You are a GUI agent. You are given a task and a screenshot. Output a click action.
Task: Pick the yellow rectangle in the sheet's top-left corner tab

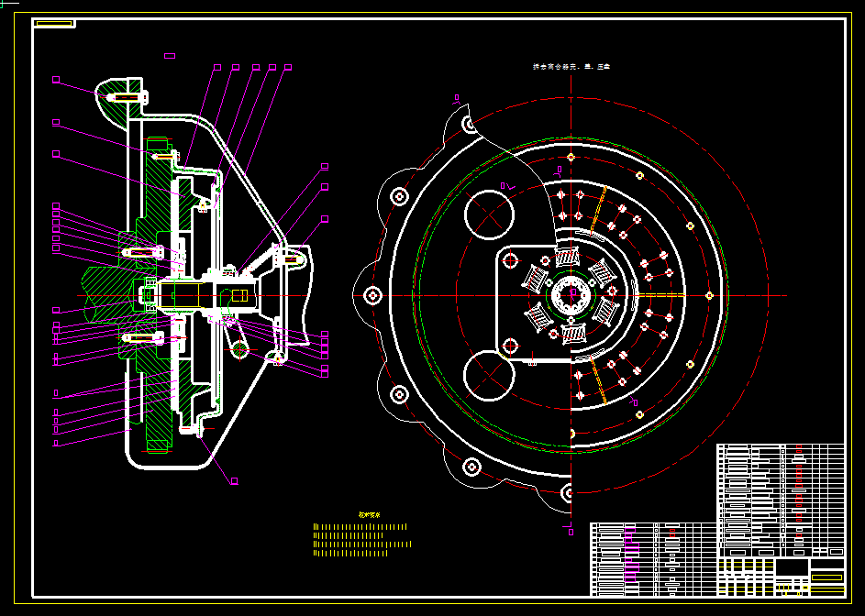point(53,24)
